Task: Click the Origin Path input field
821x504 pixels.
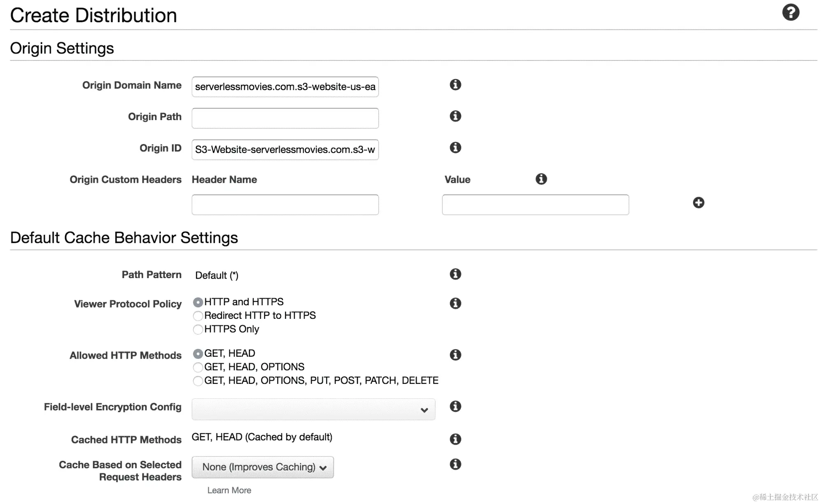Action: click(285, 118)
